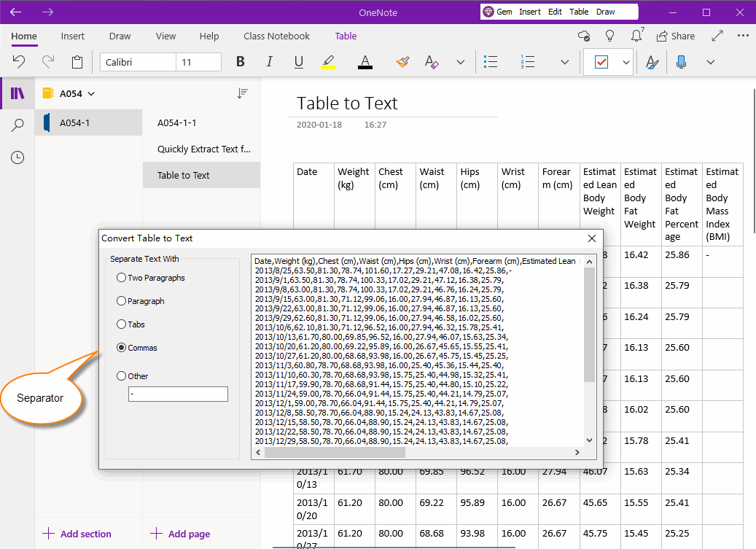Open recent notes clock icon
This screenshot has height=549, width=756.
pos(17,157)
